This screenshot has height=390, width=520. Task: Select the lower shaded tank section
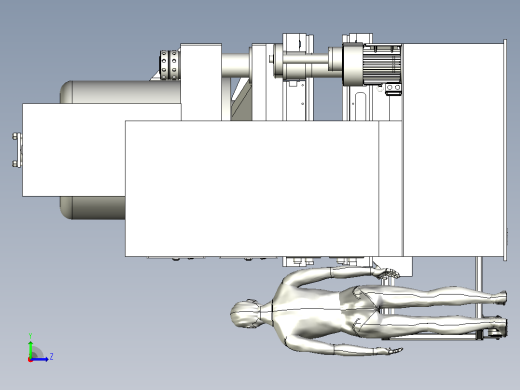93,207
